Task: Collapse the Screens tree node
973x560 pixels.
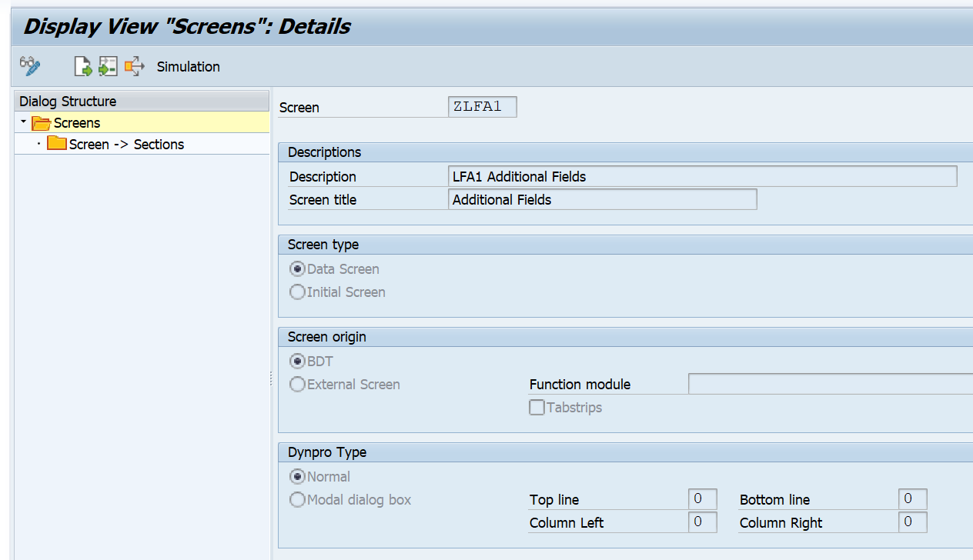Action: 23,122
